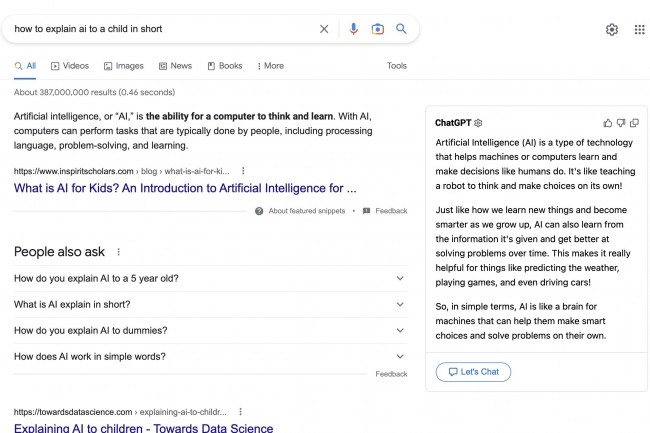Switch to the Images tab

coord(124,66)
